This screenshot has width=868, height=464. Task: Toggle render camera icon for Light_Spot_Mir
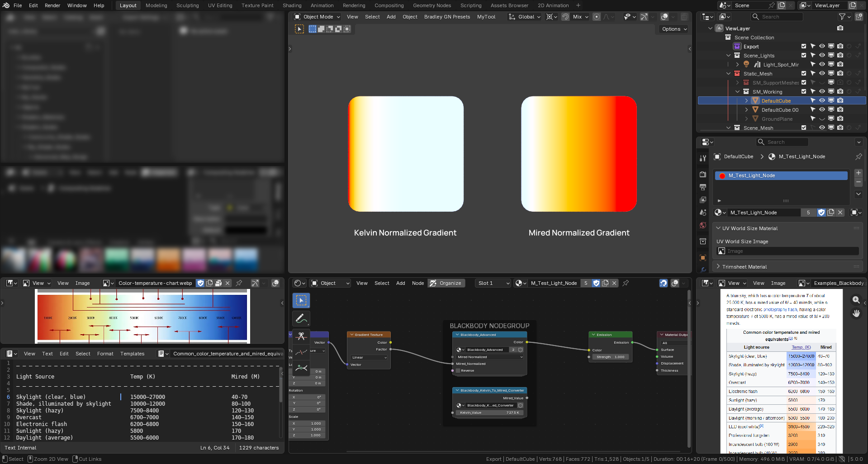click(x=840, y=64)
